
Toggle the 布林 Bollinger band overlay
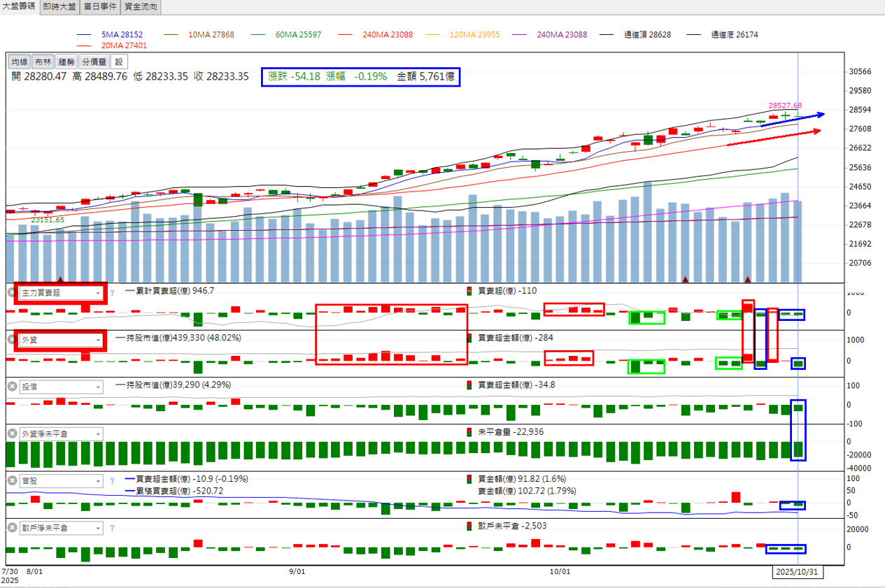click(43, 62)
